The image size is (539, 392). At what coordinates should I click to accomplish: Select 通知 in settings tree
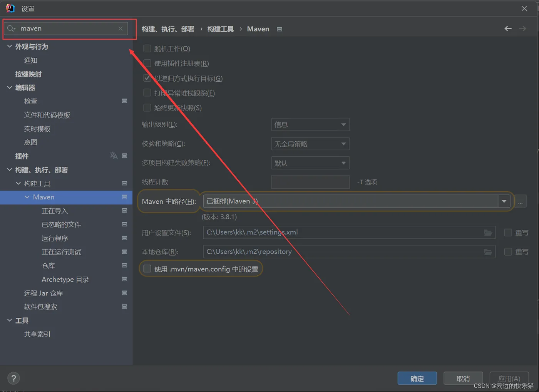(31, 60)
